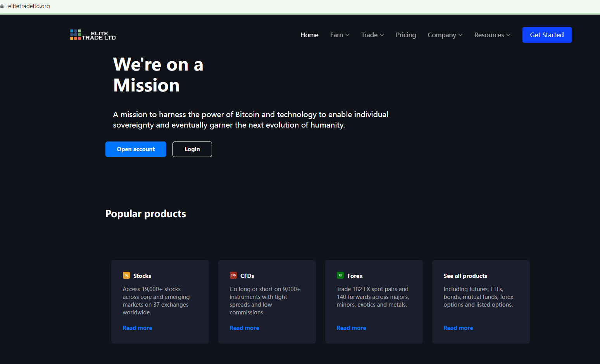This screenshot has width=600, height=364.
Task: Open the Pricing page
Action: coord(406,35)
